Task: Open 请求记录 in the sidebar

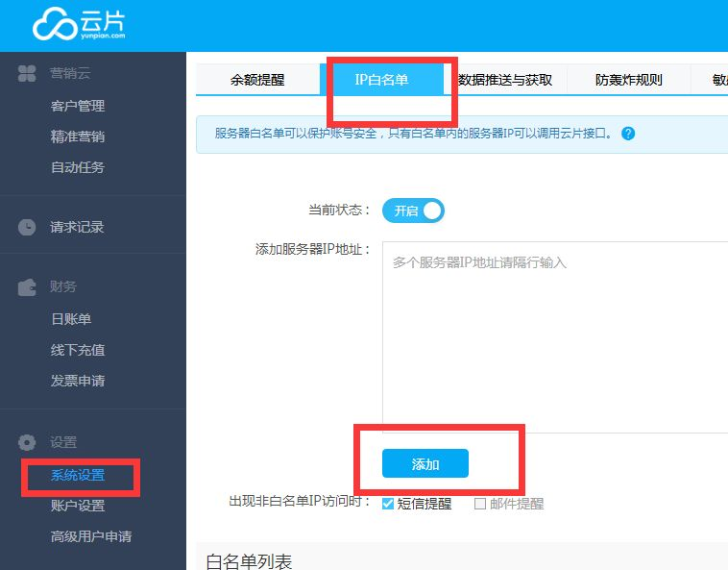Action: coord(77,227)
